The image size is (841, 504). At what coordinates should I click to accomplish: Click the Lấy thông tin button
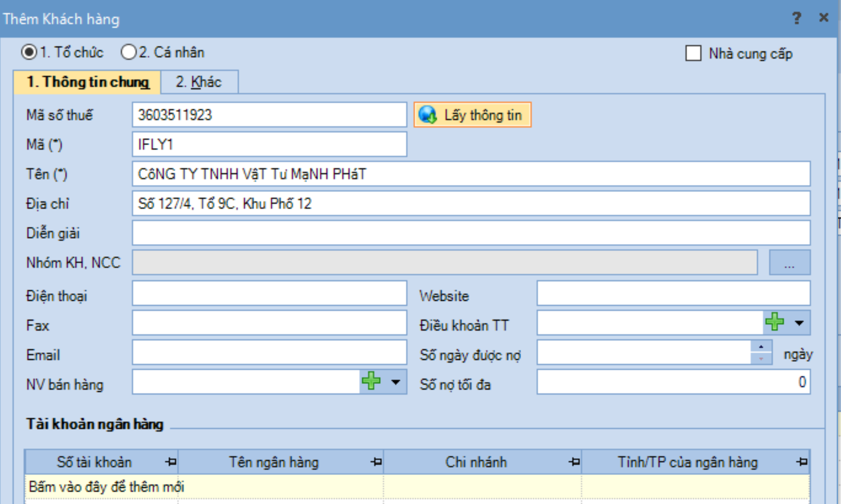coord(472,115)
